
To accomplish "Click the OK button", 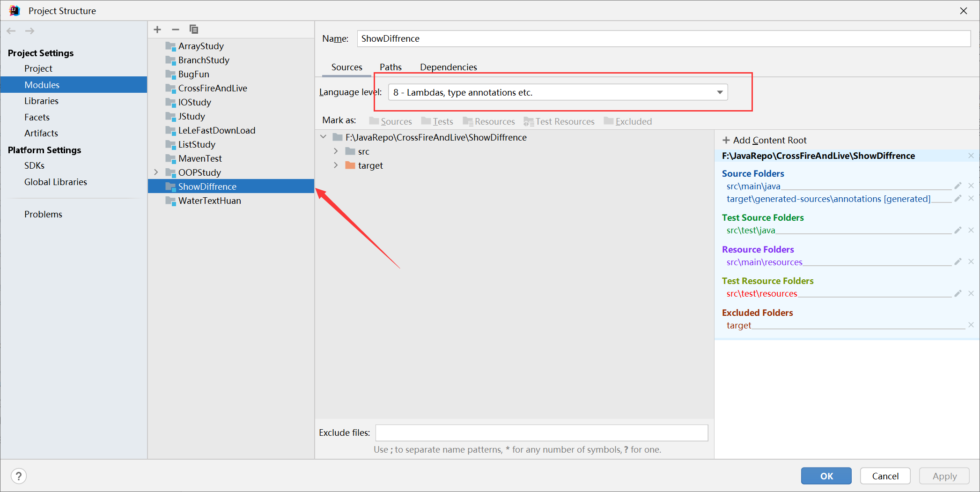I will 826,476.
